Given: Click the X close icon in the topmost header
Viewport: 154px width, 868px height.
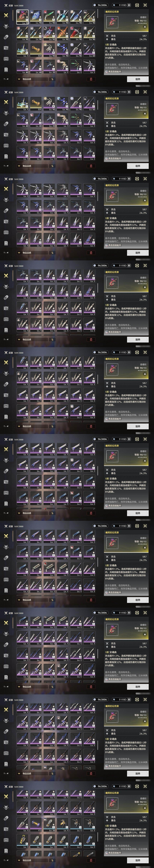Looking at the screenshot, I should (145, 5).
